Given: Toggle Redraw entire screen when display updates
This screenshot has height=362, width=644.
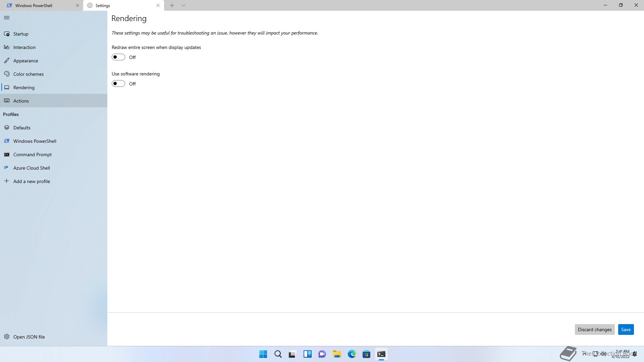Looking at the screenshot, I should [118, 57].
